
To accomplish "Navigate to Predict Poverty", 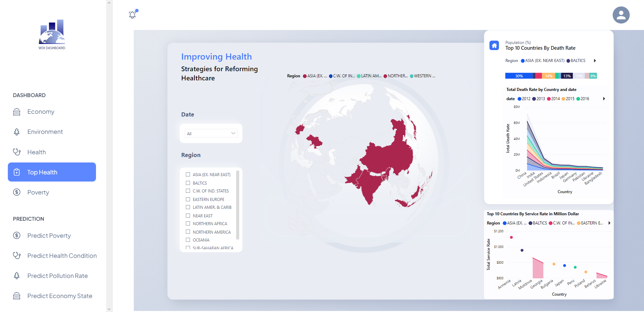I will [x=49, y=235].
